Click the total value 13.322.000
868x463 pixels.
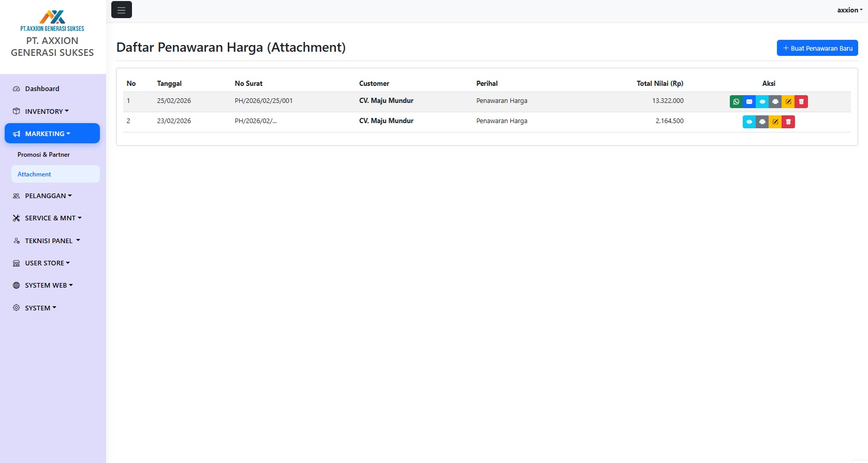[668, 101]
